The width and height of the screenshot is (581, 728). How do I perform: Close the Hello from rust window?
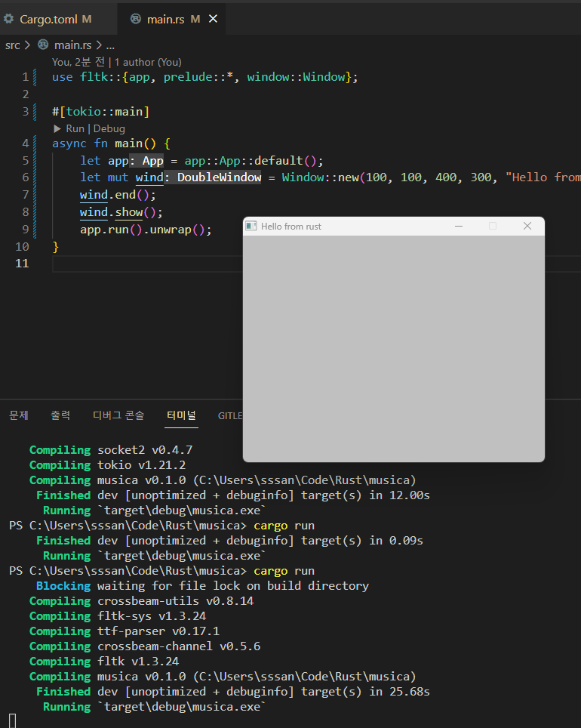527,226
